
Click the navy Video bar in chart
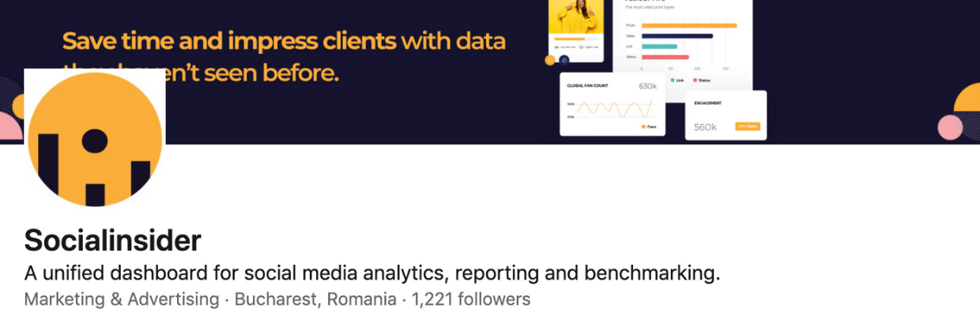(x=677, y=36)
